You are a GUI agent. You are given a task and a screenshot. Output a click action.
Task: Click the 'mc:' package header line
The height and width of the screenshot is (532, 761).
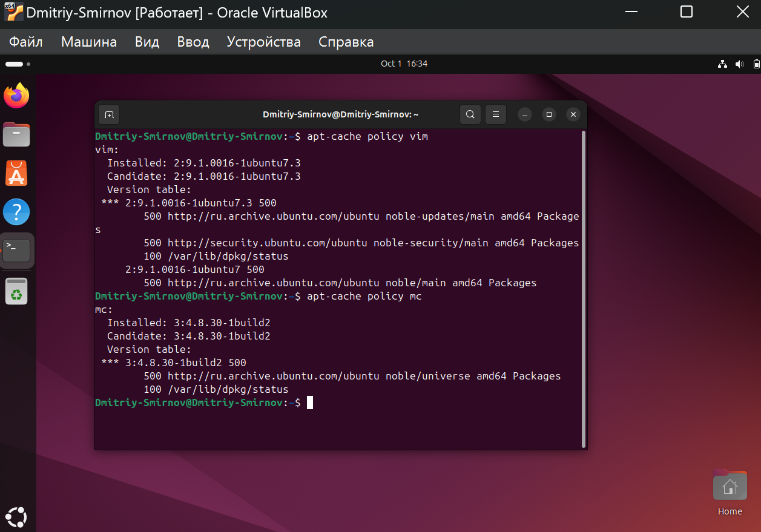tap(104, 309)
